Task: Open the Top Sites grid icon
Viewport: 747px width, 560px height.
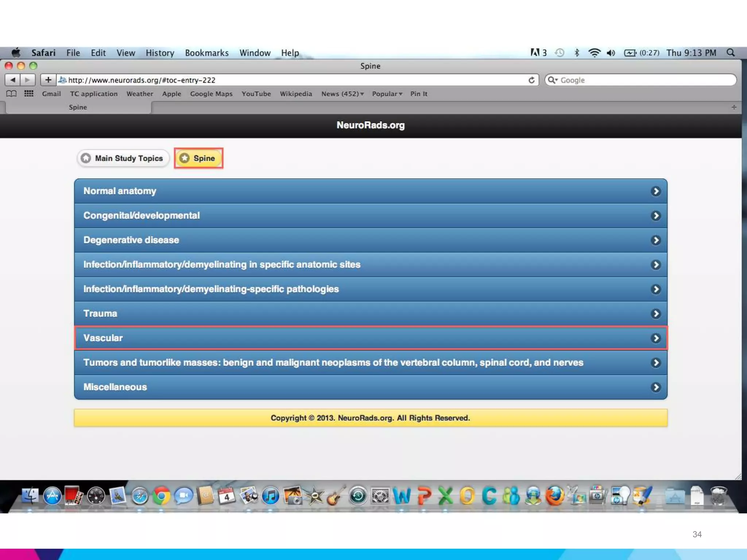Action: (29, 94)
